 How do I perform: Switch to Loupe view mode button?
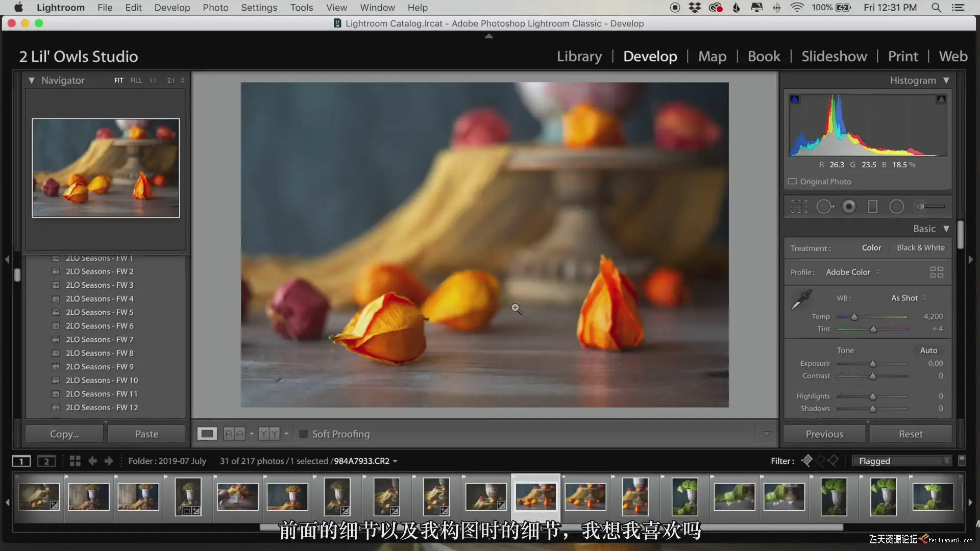tap(207, 434)
